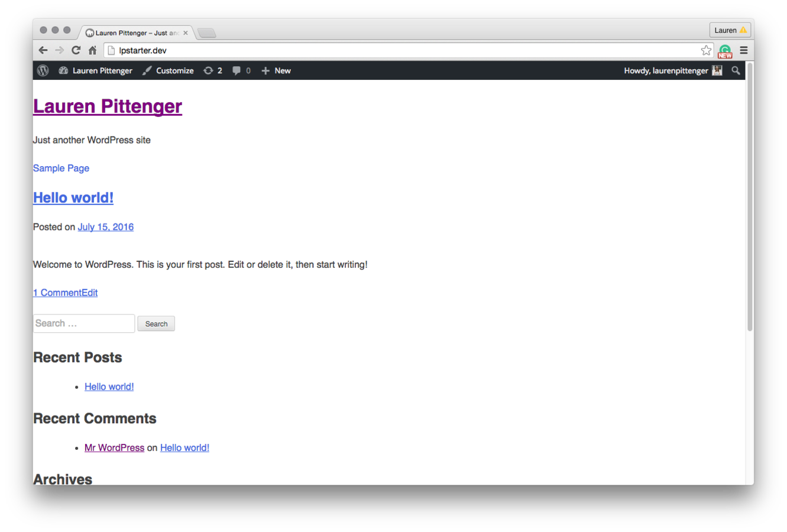Open the 1 Comment link
Viewport: 787px width, 532px height.
[57, 293]
